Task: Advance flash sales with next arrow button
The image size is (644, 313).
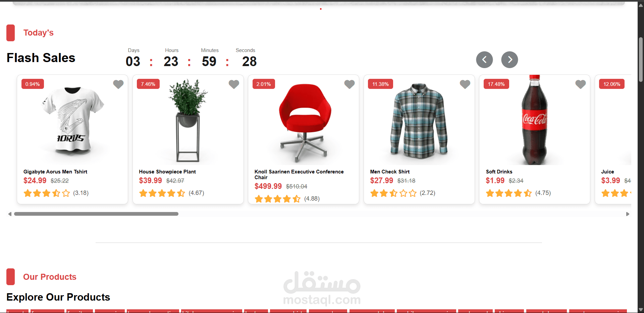Action: coord(509,60)
